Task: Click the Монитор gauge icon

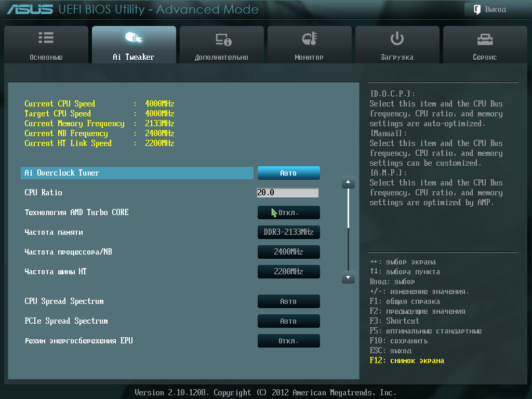Action: pos(309,38)
